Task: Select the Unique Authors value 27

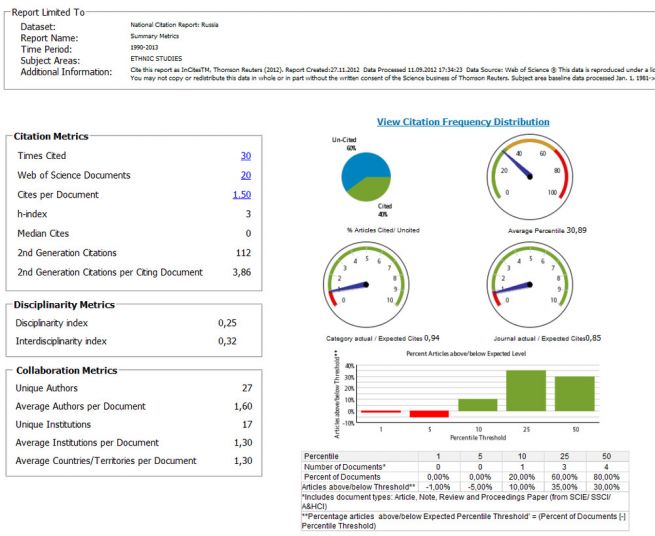Action: point(247,388)
